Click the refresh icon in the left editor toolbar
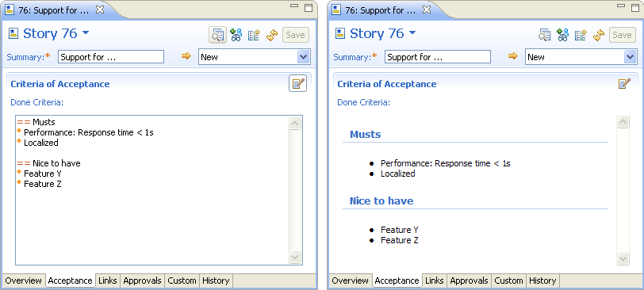644x290 pixels. (272, 36)
